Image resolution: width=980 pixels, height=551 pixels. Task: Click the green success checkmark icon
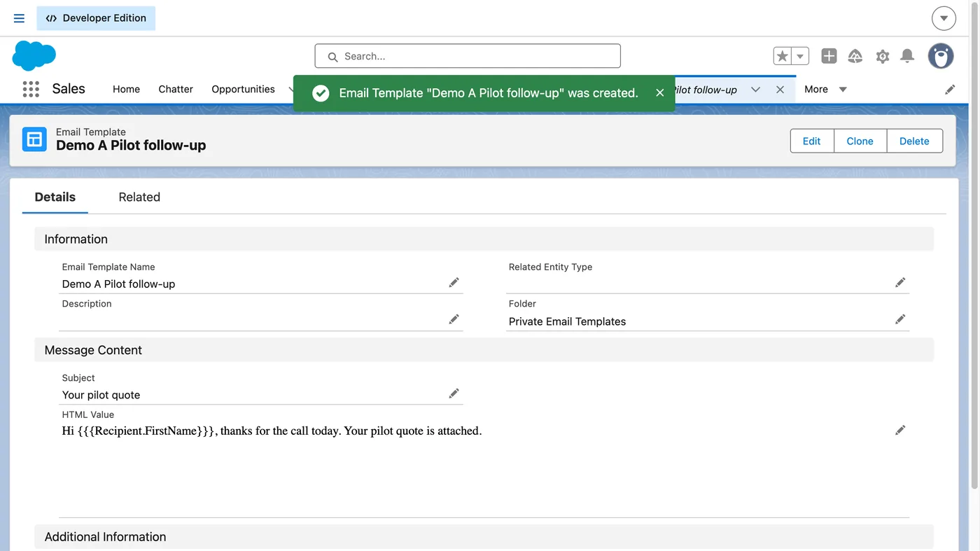coord(321,93)
